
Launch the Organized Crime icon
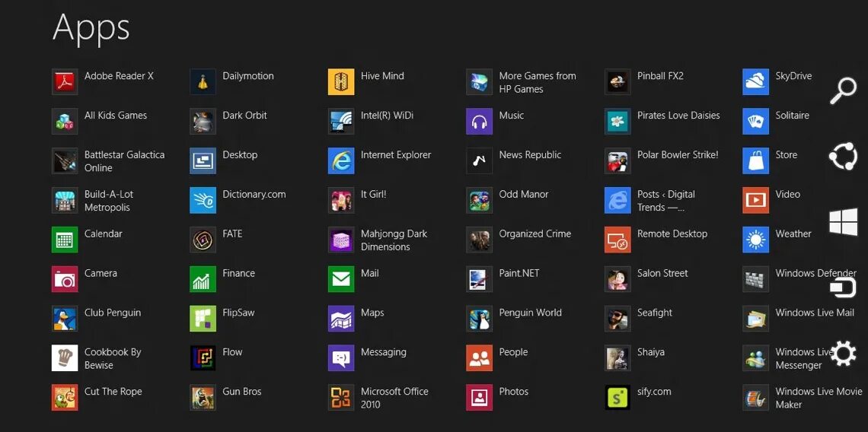click(x=480, y=240)
